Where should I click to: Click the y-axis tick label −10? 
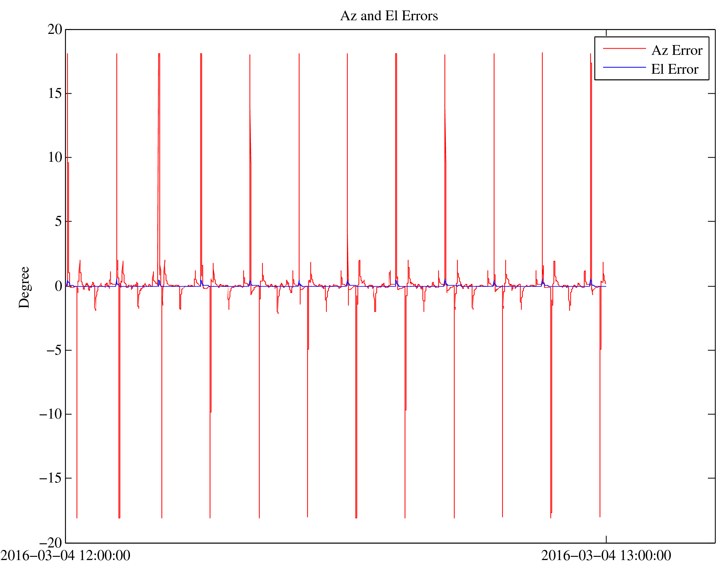[51, 414]
